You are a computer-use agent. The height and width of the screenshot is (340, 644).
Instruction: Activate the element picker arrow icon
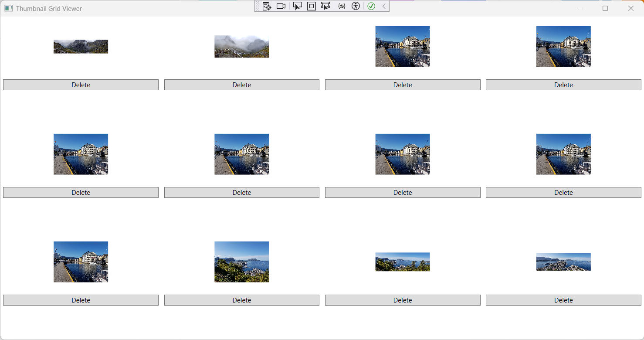point(298,6)
